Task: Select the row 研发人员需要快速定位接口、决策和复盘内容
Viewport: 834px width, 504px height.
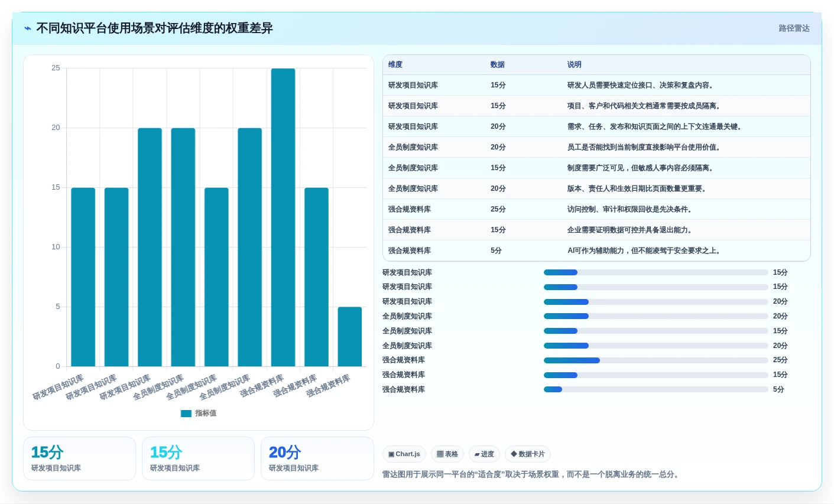Action: (596, 85)
